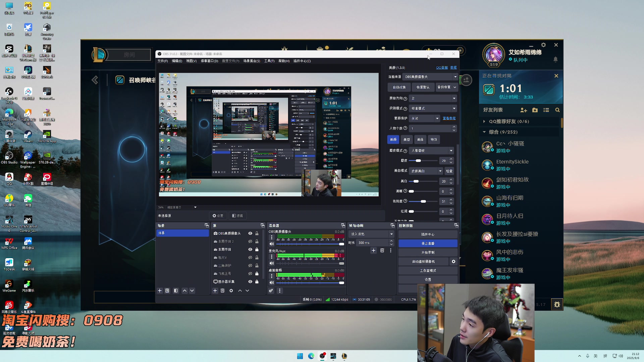
Task: Unlock the 飞机上号 source lock icon
Action: click(x=257, y=274)
